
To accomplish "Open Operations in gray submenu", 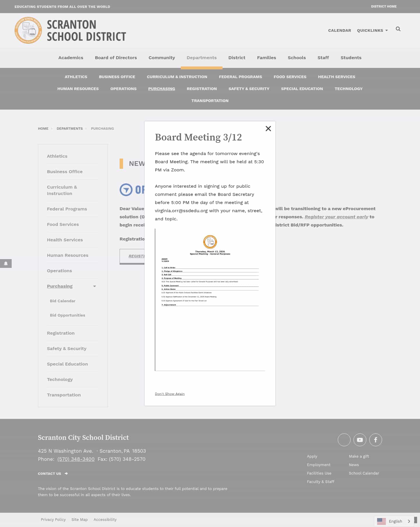I will click(123, 89).
